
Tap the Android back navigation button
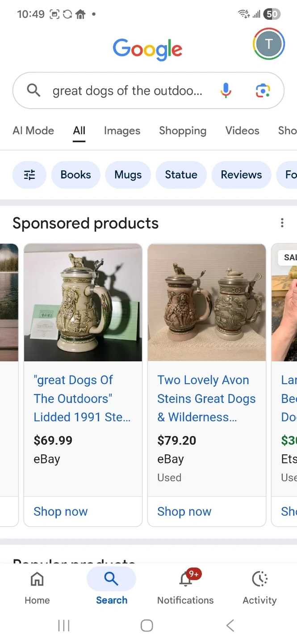(230, 625)
